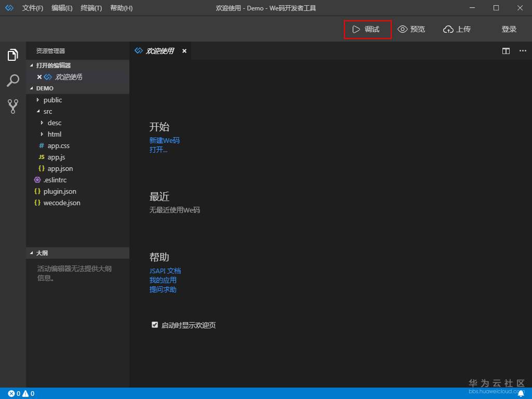This screenshot has height=399, width=532.
Task: Open the 终端(T) menu
Action: point(91,8)
